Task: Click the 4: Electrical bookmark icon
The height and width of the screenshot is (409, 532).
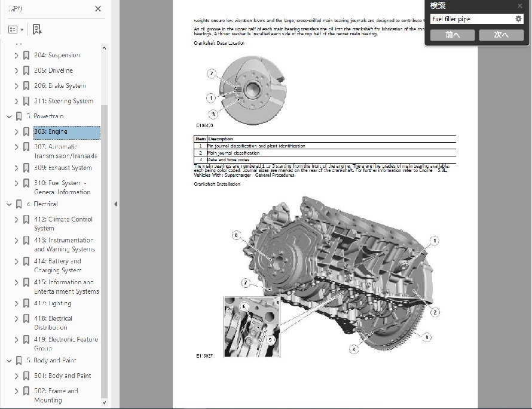Action: tap(19, 204)
